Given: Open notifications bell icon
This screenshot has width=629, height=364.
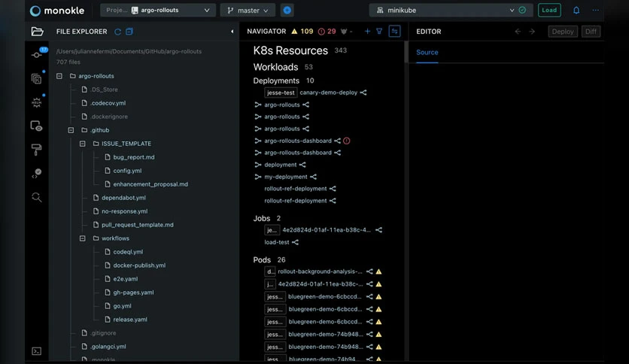Looking at the screenshot, I should coord(576,11).
